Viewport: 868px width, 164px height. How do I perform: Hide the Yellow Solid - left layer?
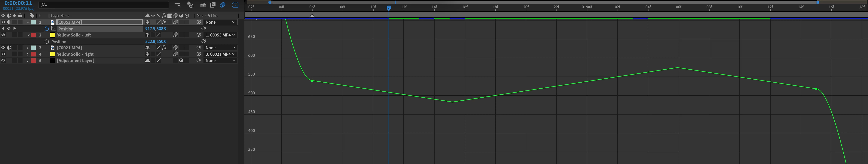[3, 35]
